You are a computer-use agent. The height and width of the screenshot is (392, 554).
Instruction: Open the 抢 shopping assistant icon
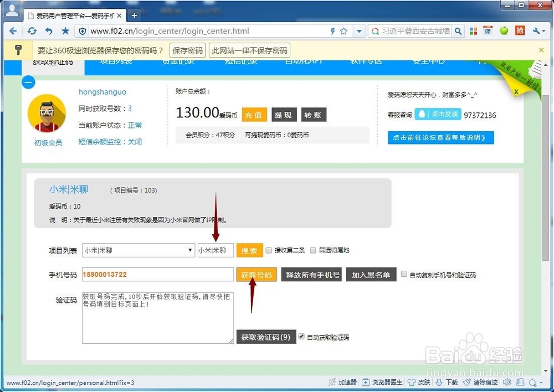click(520, 30)
